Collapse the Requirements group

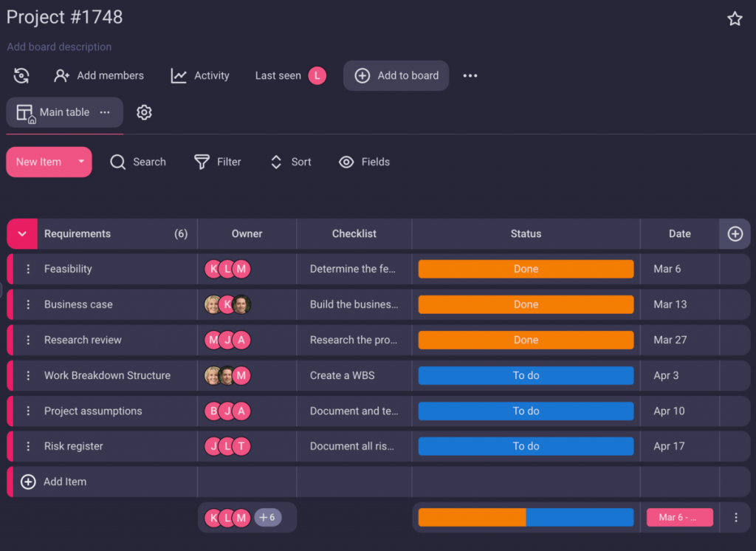[22, 234]
